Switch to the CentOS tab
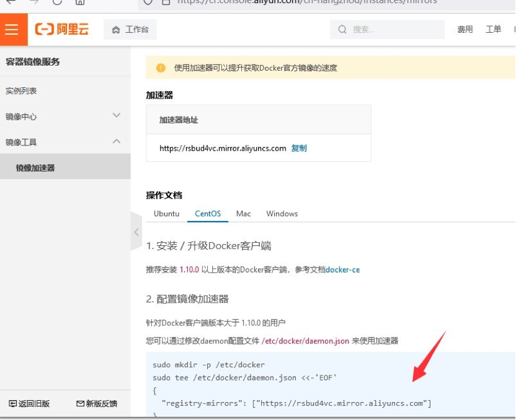The height and width of the screenshot is (420, 516). 208,214
